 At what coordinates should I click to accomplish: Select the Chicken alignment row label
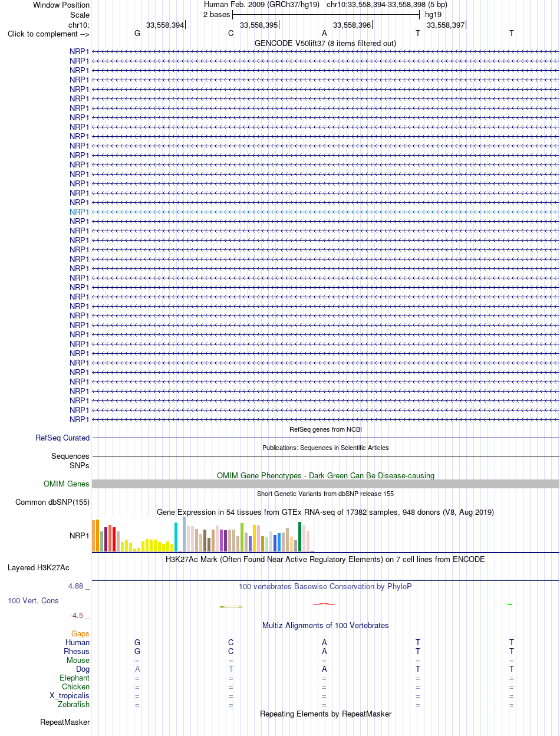coord(76,687)
